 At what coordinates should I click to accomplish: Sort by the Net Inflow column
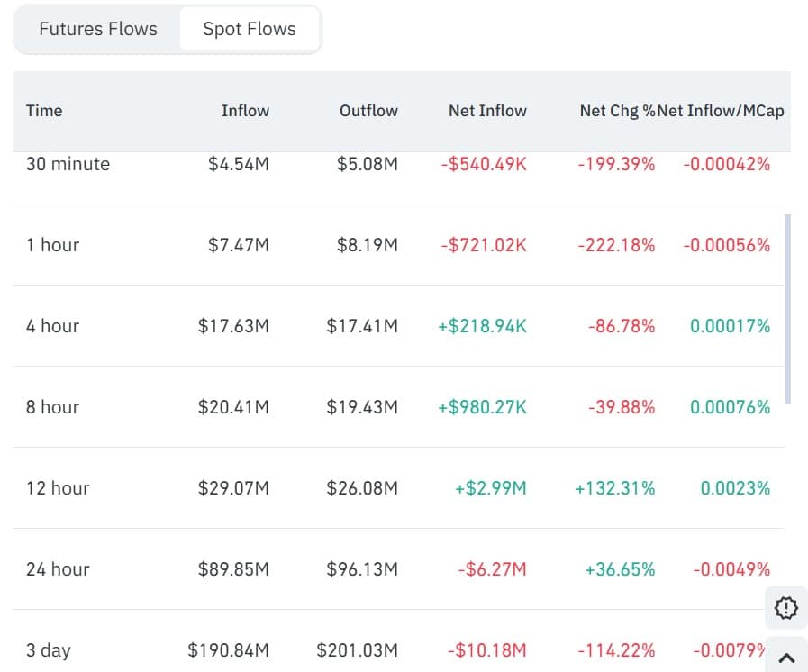pos(487,111)
